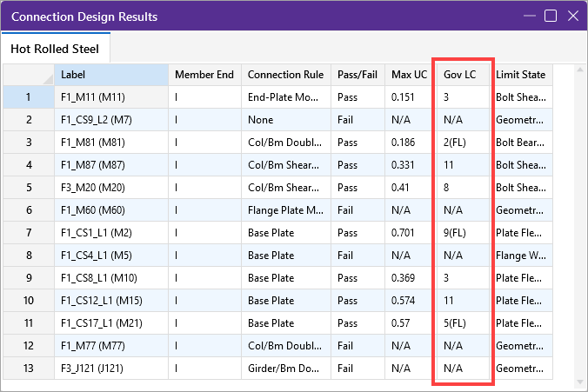This screenshot has height=392, width=588.
Task: Click the F3_J121 (J121) label cell
Action: coord(111,369)
